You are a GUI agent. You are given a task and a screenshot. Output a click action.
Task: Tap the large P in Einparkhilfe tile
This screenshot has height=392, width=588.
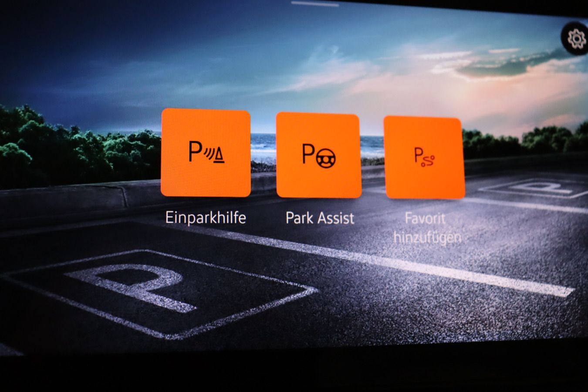click(x=195, y=151)
